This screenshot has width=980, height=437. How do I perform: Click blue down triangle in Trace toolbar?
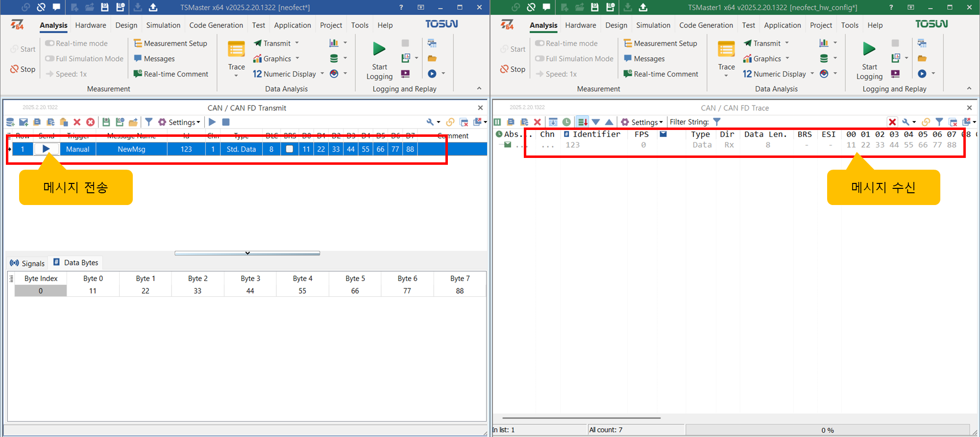pyautogui.click(x=596, y=122)
